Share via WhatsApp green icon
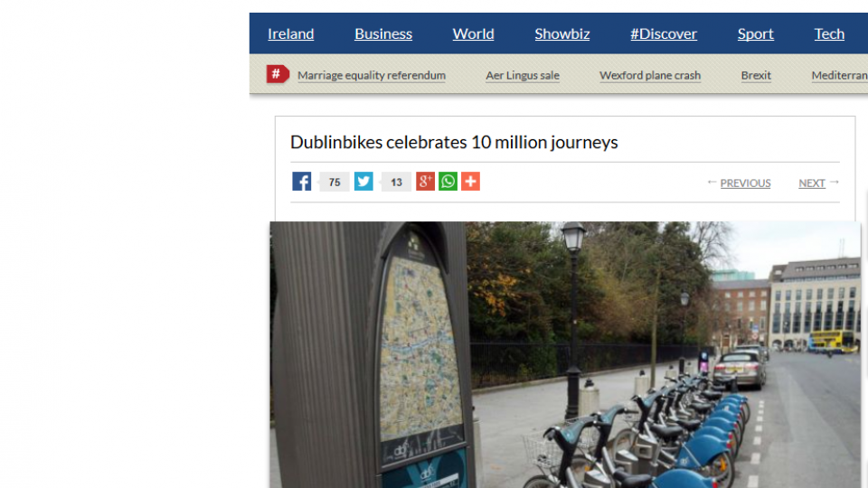The image size is (868, 488). tap(448, 182)
